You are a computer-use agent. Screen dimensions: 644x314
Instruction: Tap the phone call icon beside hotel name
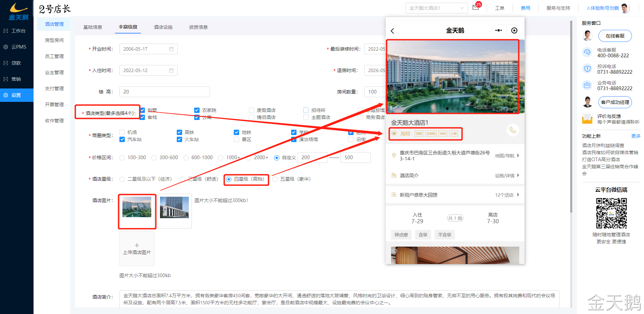click(513, 130)
